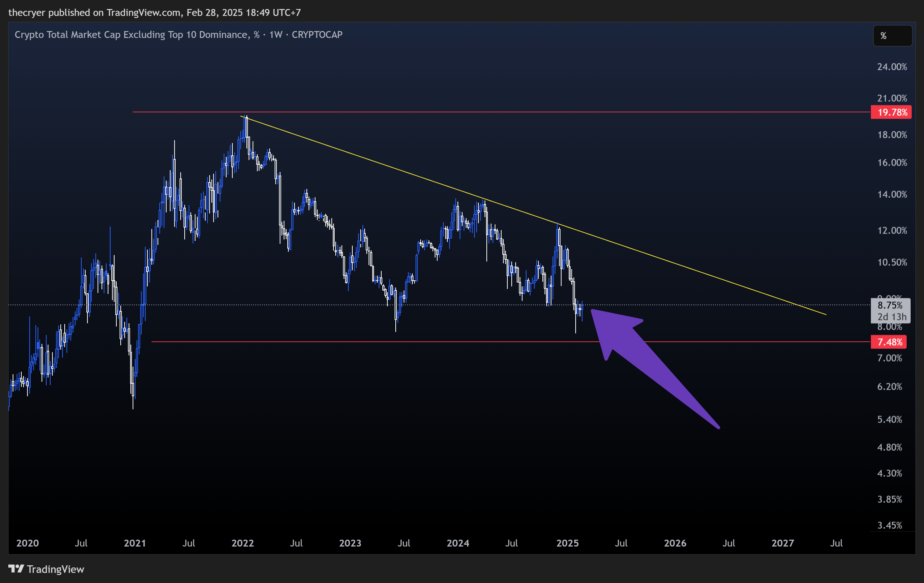Click the 14.00% axis label
Viewport: 924px width, 583px height.
tap(892, 194)
